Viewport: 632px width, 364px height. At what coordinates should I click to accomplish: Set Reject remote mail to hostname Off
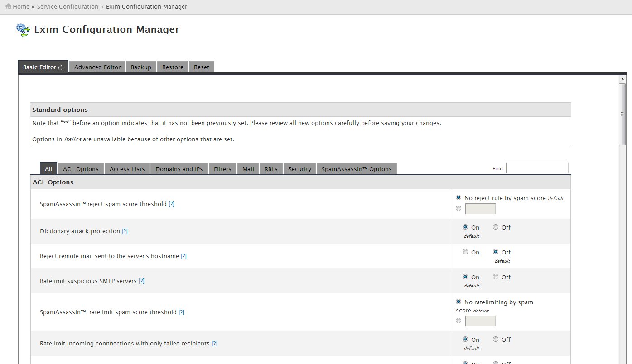496,252
